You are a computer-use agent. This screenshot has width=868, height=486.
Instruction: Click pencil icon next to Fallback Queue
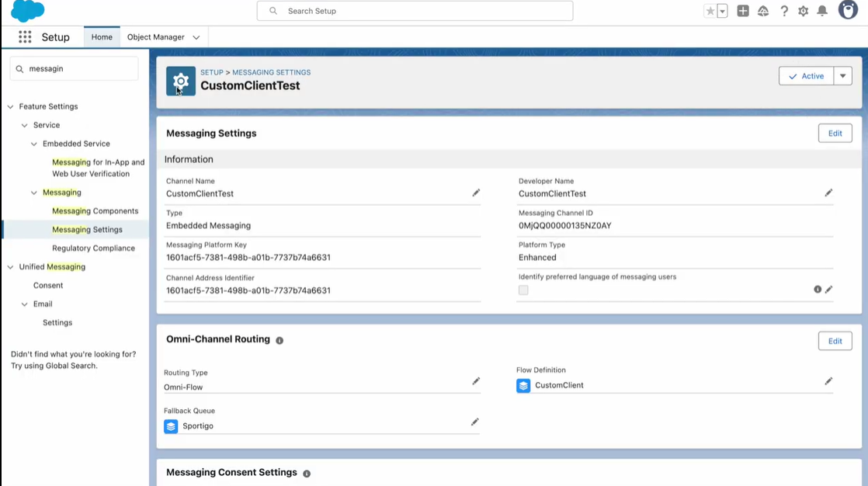click(x=475, y=422)
